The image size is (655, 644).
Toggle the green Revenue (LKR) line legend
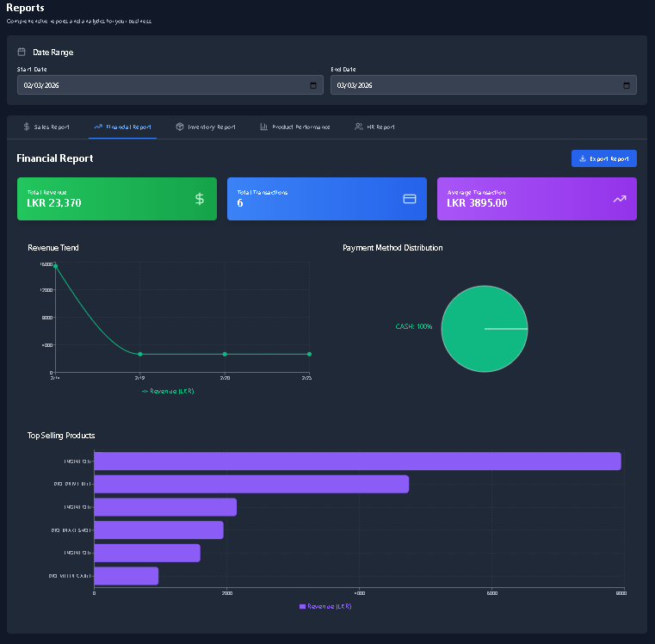[x=168, y=391]
